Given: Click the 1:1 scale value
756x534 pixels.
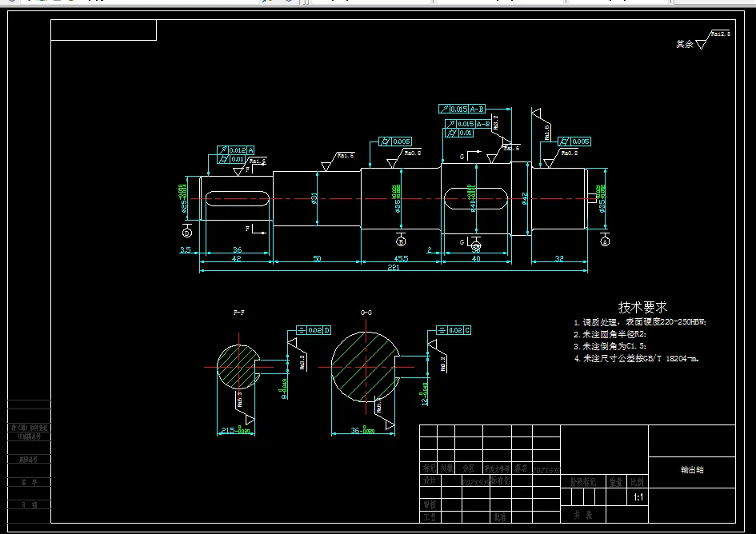Looking at the screenshot, I should (638, 497).
